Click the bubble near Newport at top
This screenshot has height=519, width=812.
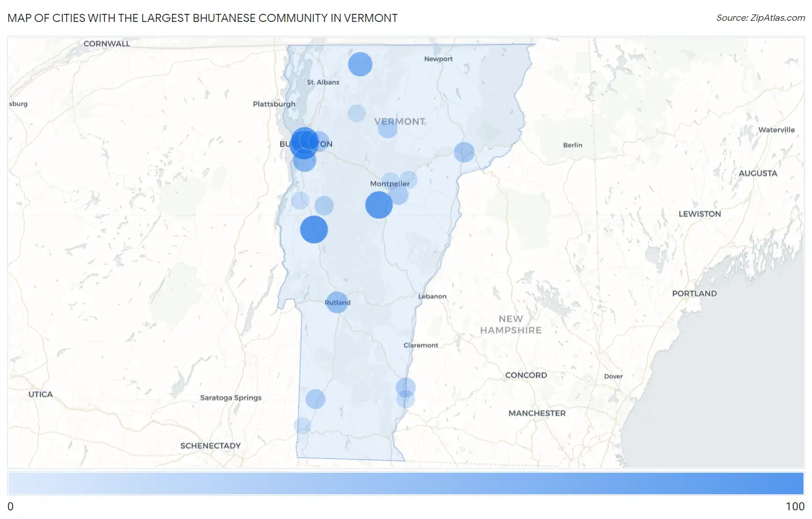click(360, 64)
